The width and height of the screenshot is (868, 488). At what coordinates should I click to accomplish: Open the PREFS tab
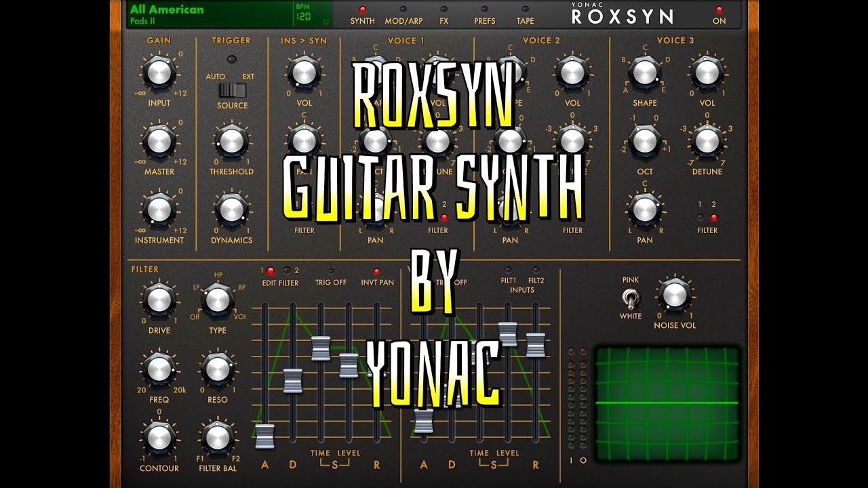pos(484,15)
